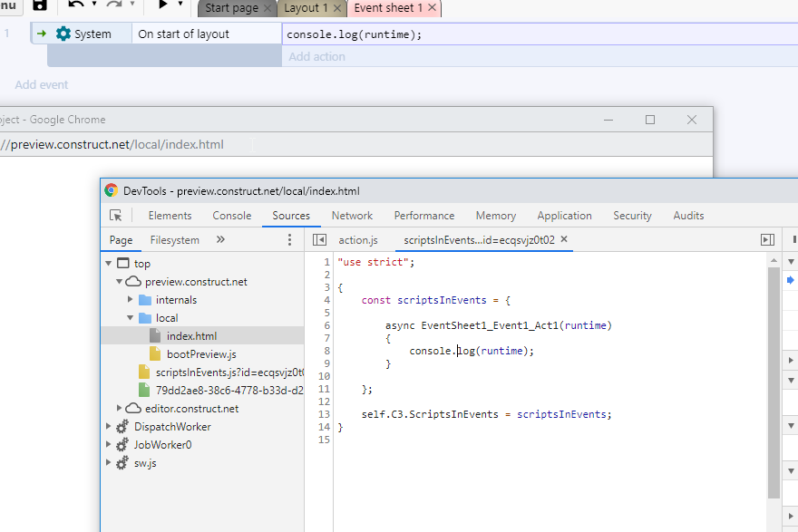Click the JobWorker0 gear icon
Screen dimensions: 798x532
tap(122, 445)
